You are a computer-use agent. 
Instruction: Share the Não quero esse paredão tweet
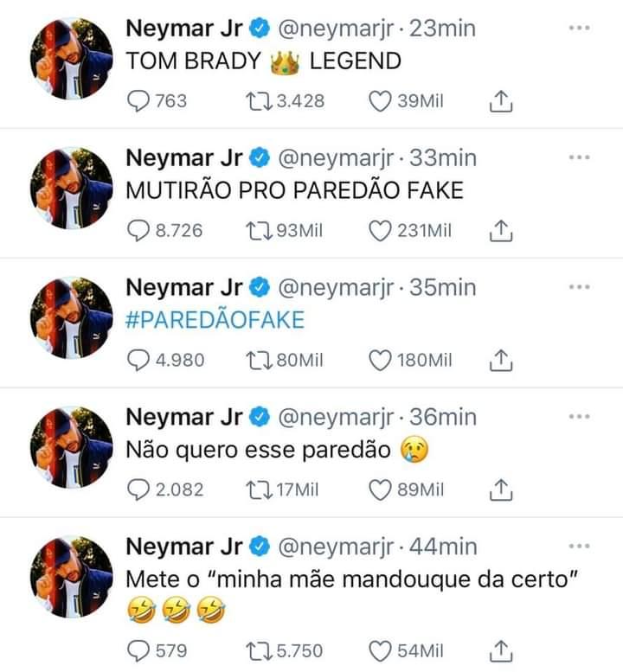(502, 490)
